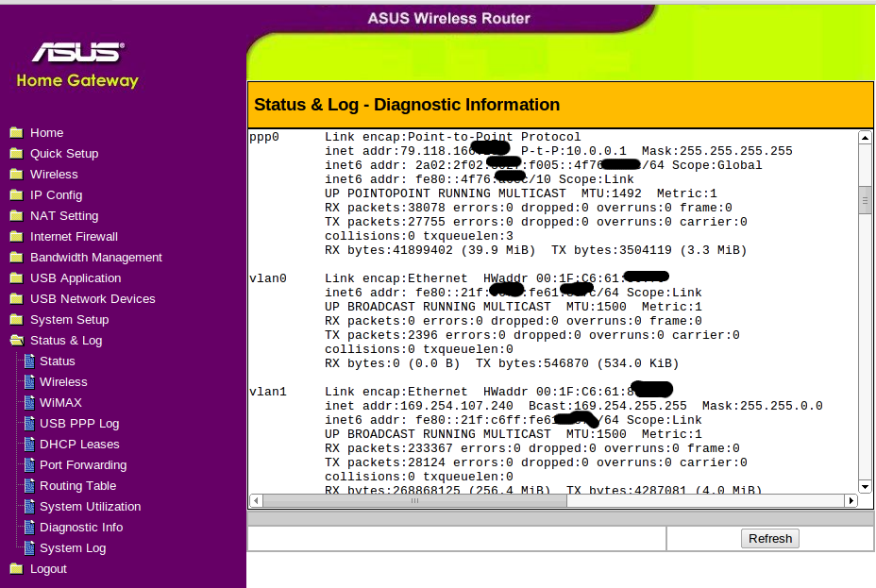
Task: Click the ppp0 interface name
Action: 264,137
